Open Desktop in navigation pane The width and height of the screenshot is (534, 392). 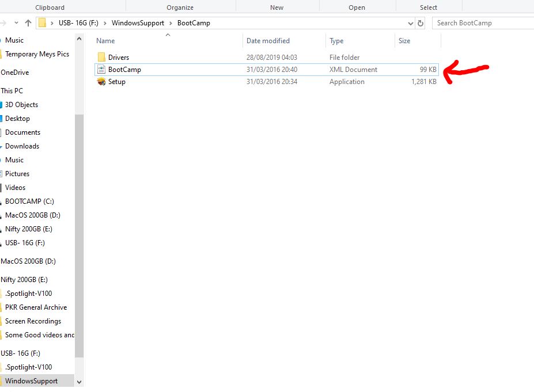(x=17, y=119)
